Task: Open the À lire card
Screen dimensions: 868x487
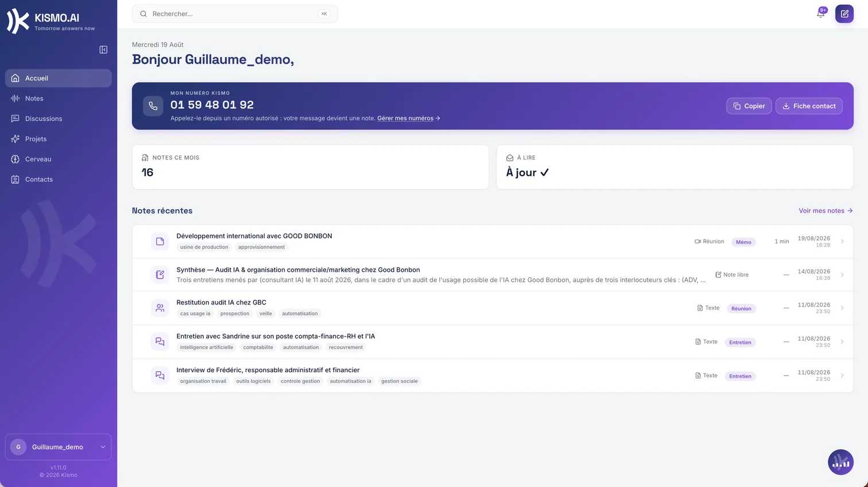Action: 675,167
